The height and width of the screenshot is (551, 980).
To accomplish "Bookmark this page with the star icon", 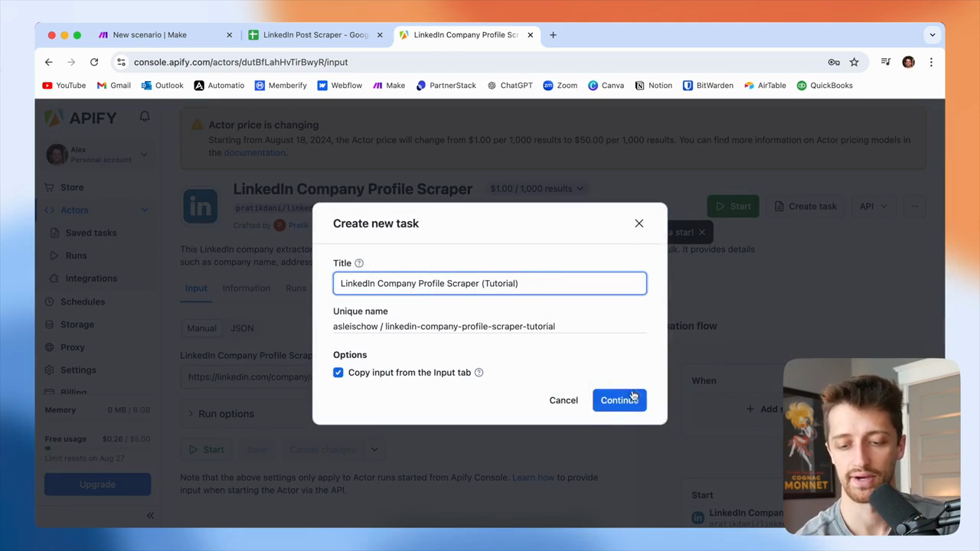I will pos(854,62).
